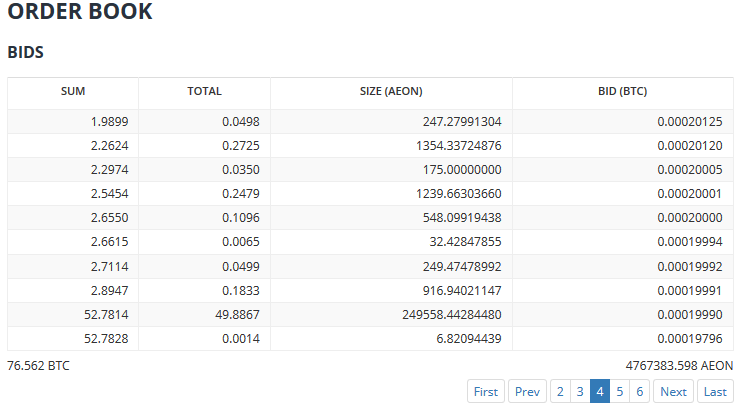This screenshot has height=411, width=754.
Task: Click the BID (BTC) column header
Action: [623, 91]
